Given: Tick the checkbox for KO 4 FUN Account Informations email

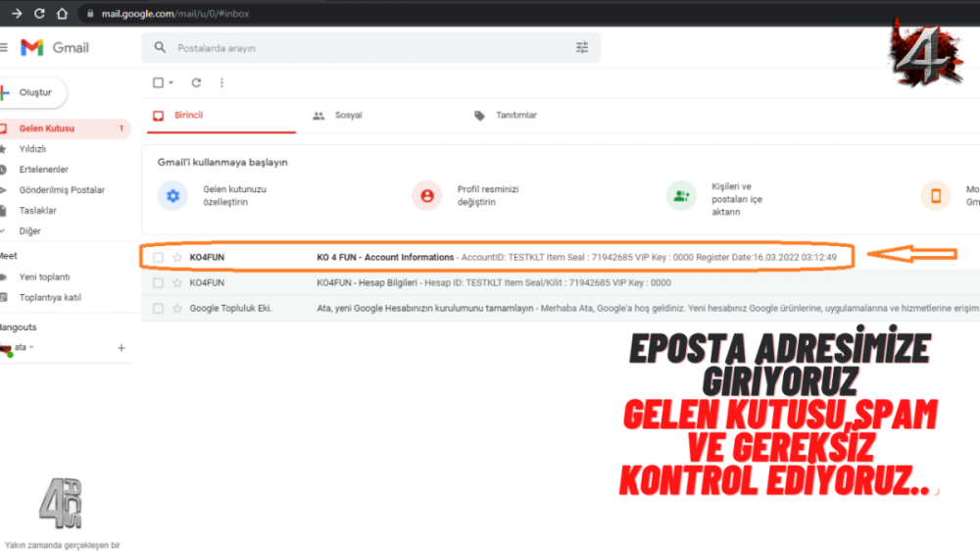Looking at the screenshot, I should (x=158, y=257).
